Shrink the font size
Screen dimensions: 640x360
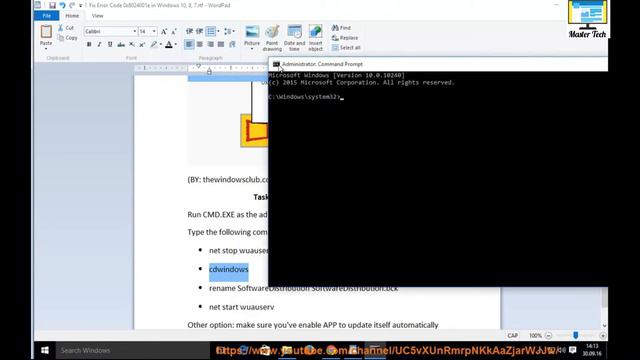(173, 31)
